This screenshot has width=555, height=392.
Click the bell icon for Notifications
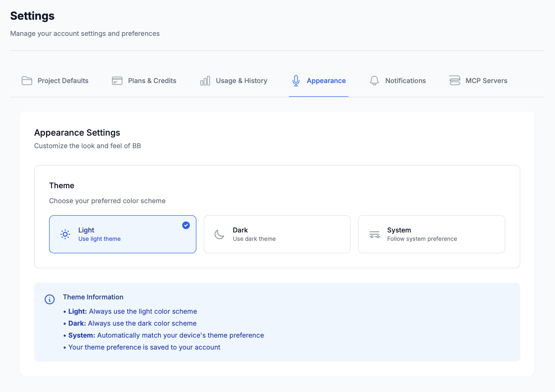374,81
